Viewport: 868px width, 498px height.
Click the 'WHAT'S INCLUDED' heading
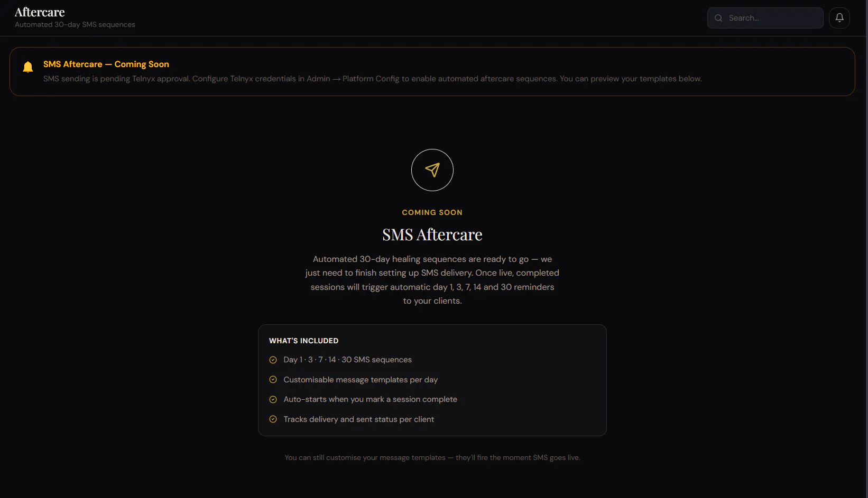pos(304,341)
